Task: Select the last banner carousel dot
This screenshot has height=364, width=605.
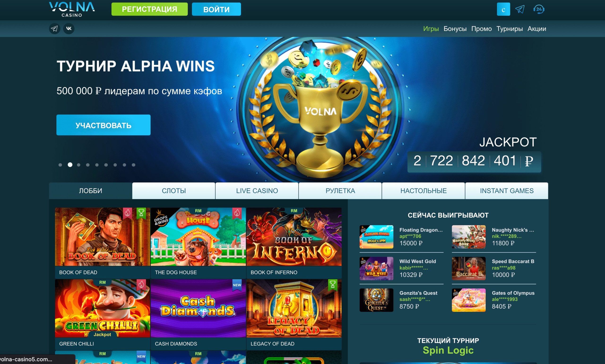Action: (x=134, y=165)
